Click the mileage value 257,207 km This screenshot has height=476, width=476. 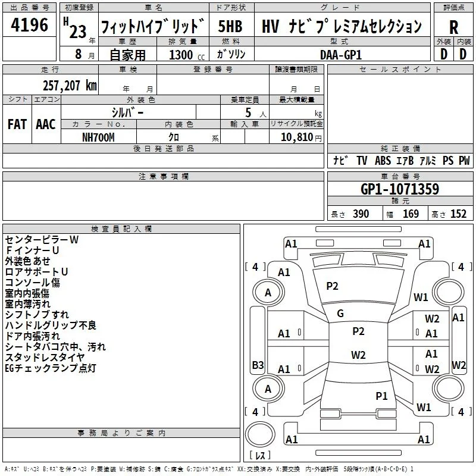point(70,86)
